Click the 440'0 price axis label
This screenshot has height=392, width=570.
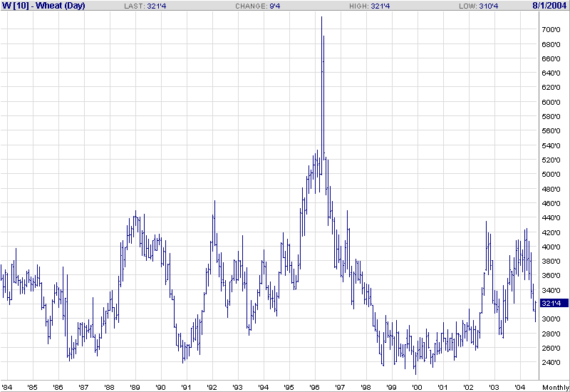tap(551, 218)
